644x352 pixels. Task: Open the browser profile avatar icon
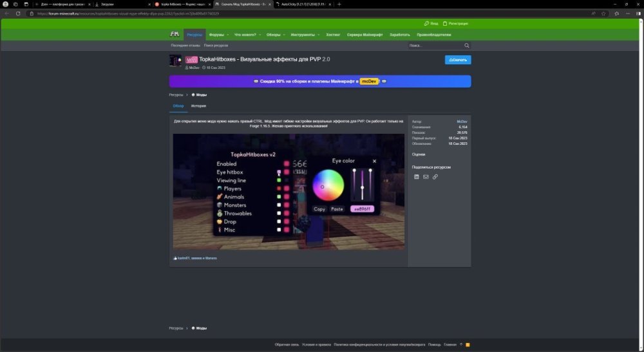coord(5,4)
